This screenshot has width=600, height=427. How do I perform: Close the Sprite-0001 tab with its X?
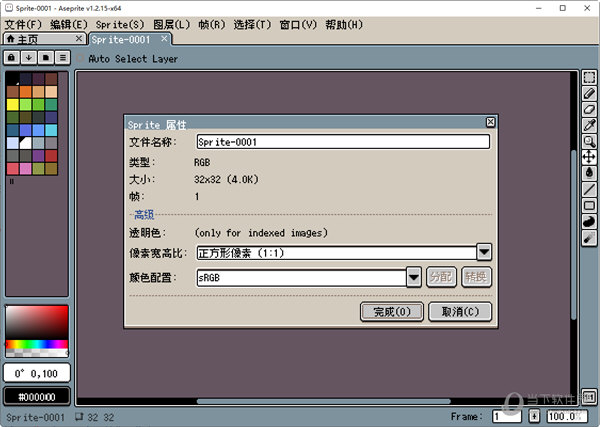pyautogui.click(x=164, y=38)
